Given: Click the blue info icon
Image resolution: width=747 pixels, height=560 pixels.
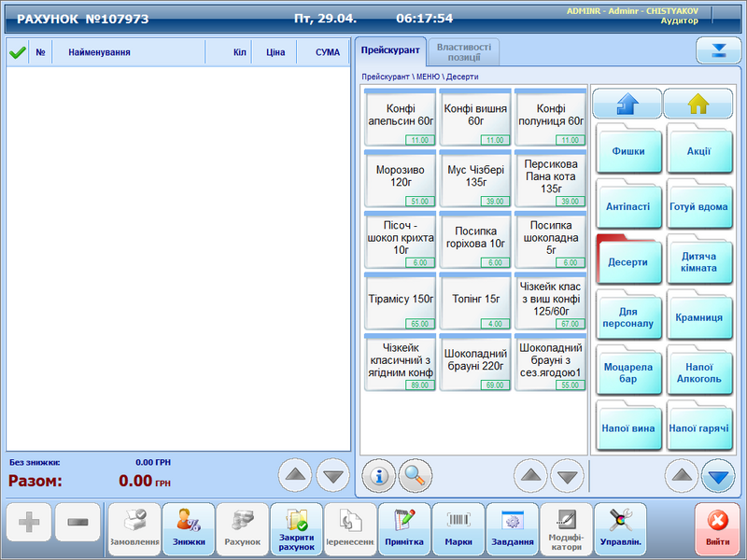Looking at the screenshot, I should coord(378,476).
